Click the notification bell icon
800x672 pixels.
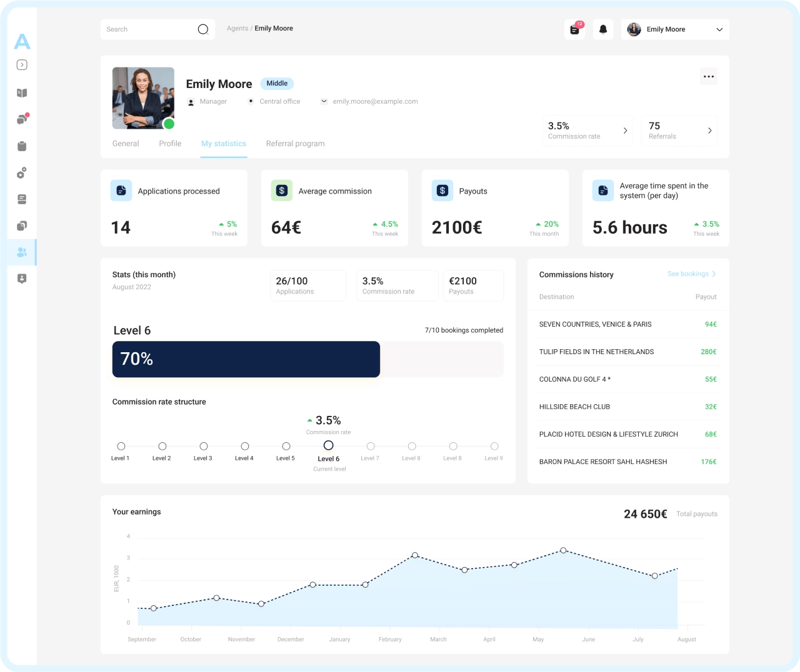[x=602, y=29]
